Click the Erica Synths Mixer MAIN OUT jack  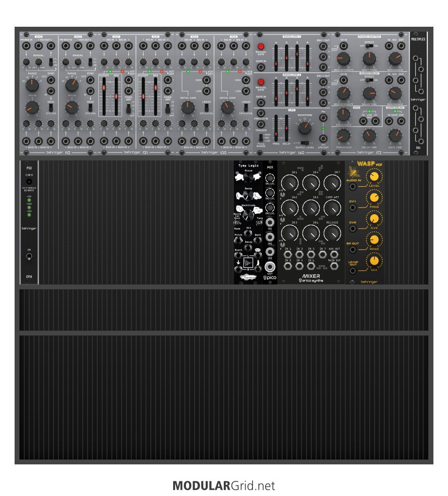[334, 266]
